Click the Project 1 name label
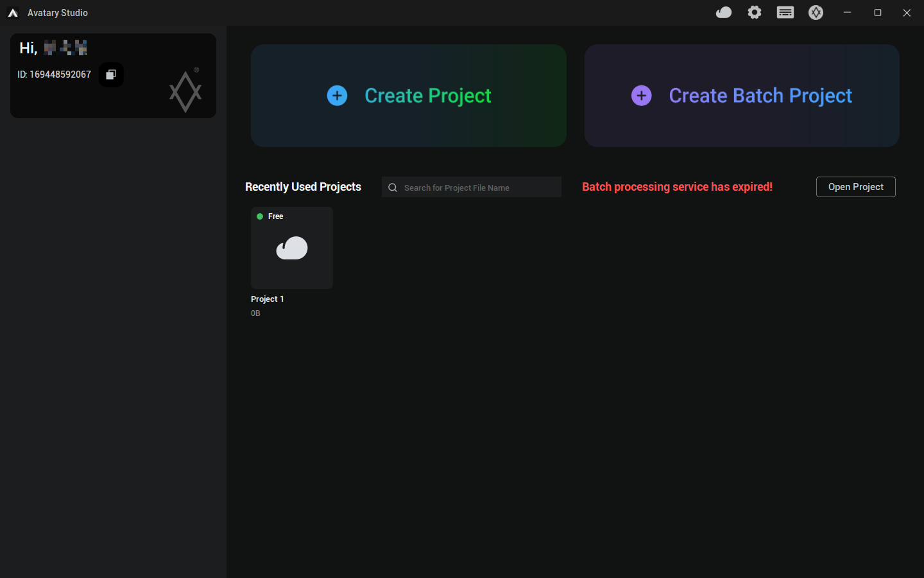Screen dimensions: 924x578 (x=267, y=299)
